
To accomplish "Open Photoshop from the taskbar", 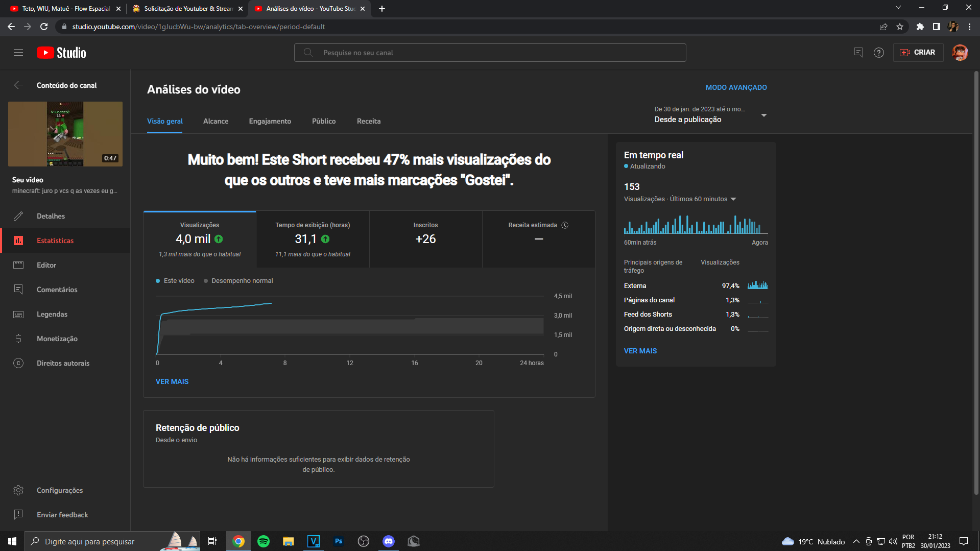I will tap(339, 541).
